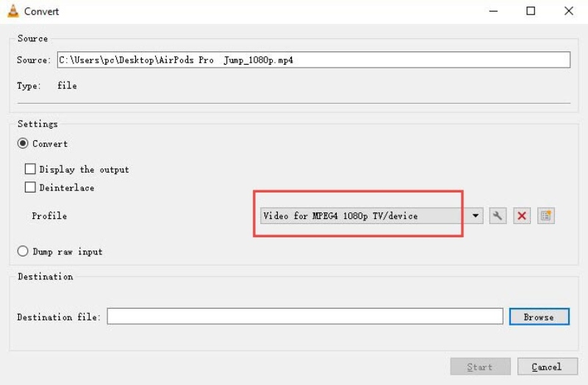This screenshot has width=588, height=385.
Task: Open the Profile dropdown arrow
Action: (476, 216)
